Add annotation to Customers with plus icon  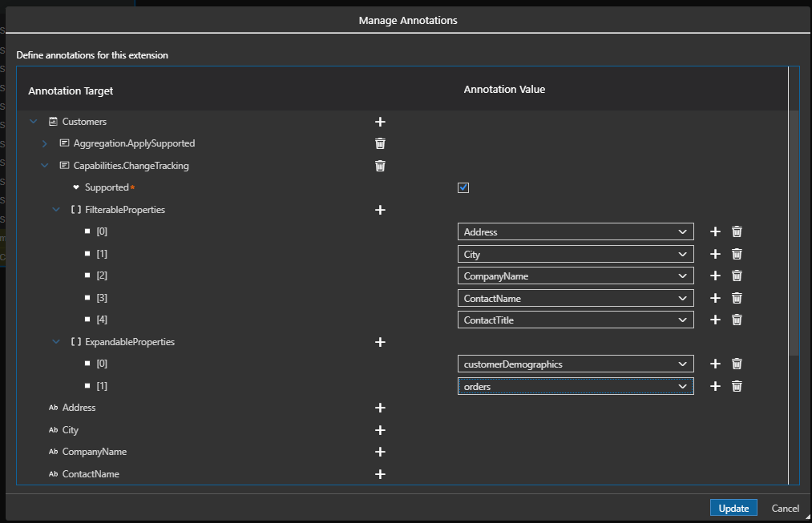pos(380,122)
